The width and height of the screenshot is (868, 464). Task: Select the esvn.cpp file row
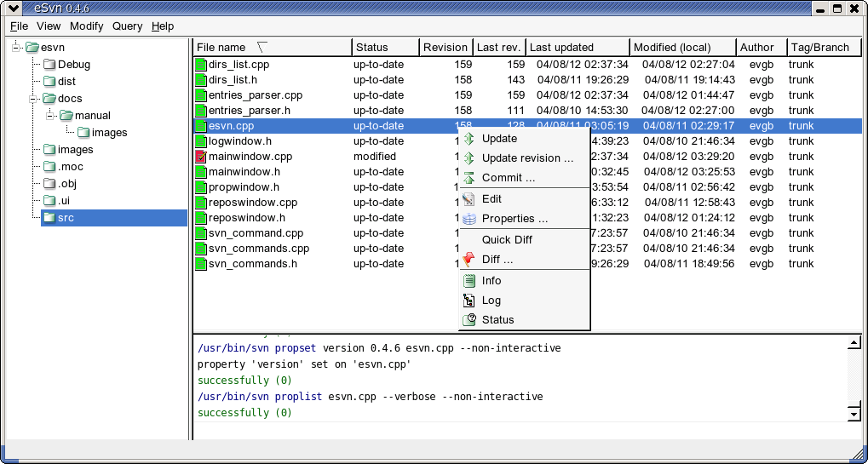click(x=527, y=125)
